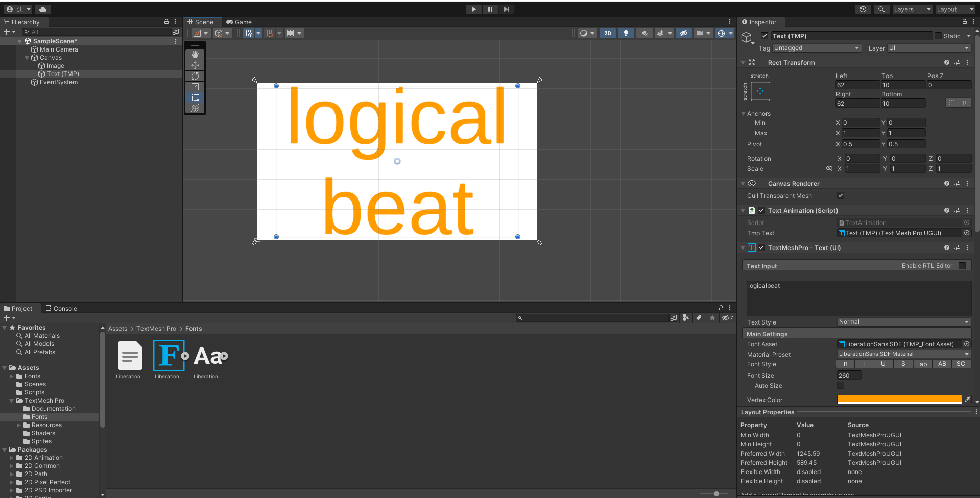
Task: Select the Move tool
Action: coord(195,65)
